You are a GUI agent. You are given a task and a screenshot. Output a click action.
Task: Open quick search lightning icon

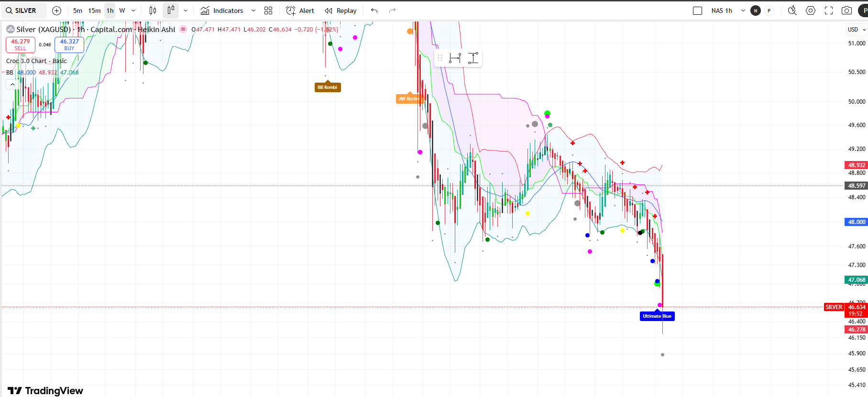pos(792,11)
